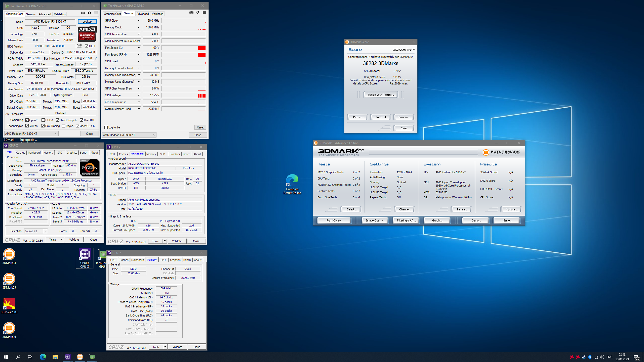
Task: Click the screenshot camera icon in GPU-Z Graphics Card window
Action: 83,13
